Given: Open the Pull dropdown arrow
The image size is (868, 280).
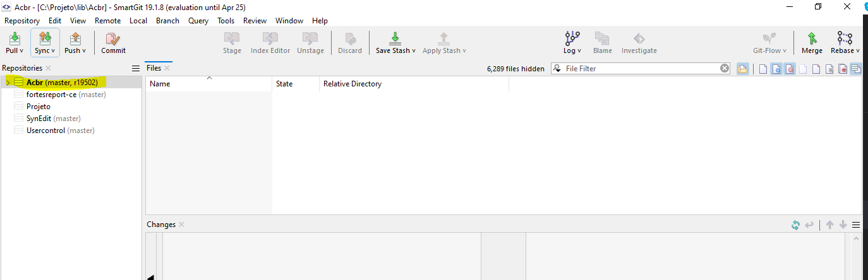Looking at the screenshot, I should [21, 50].
